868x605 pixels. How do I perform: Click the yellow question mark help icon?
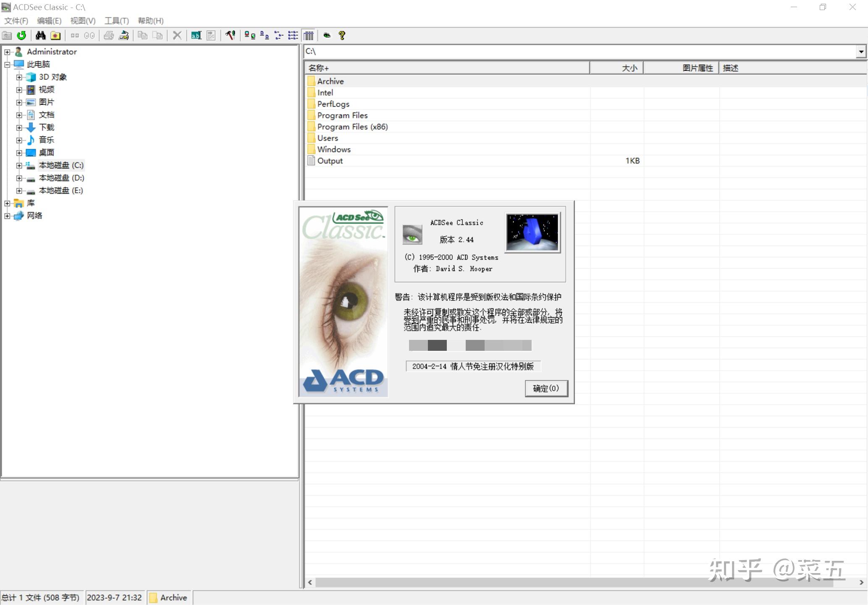point(342,36)
